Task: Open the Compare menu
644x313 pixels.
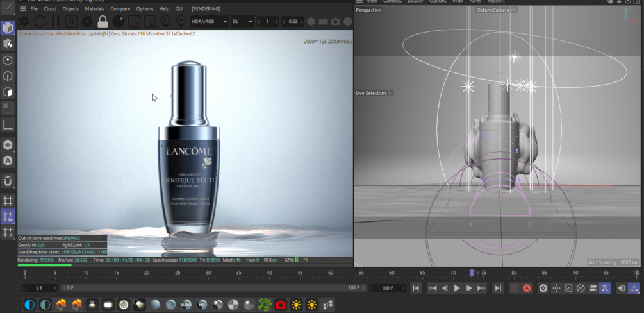Action: click(x=120, y=8)
